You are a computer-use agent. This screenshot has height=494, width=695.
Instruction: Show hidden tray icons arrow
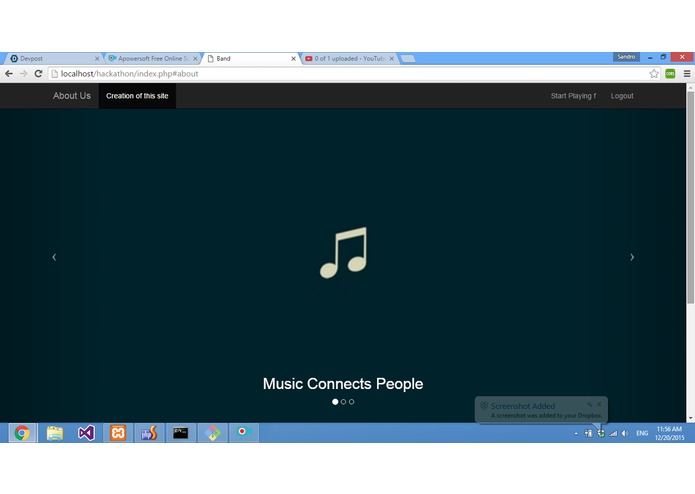point(576,433)
